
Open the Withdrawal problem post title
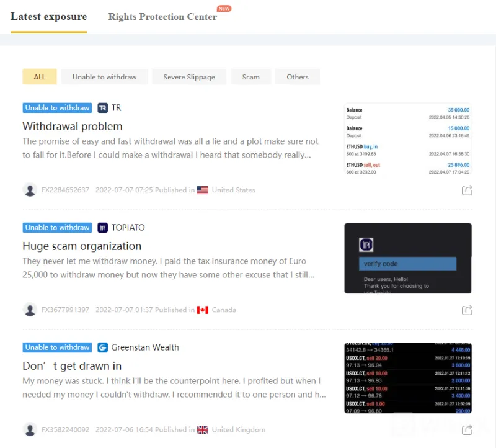click(x=73, y=127)
